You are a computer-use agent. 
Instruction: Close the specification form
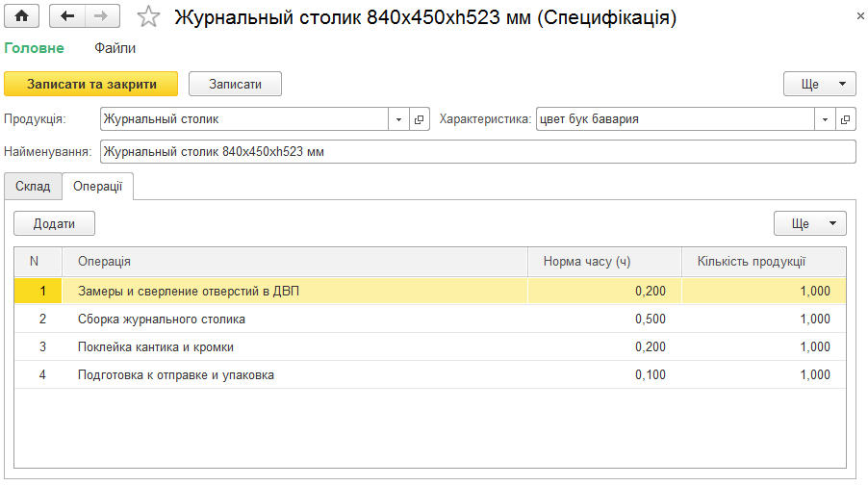(860, 16)
